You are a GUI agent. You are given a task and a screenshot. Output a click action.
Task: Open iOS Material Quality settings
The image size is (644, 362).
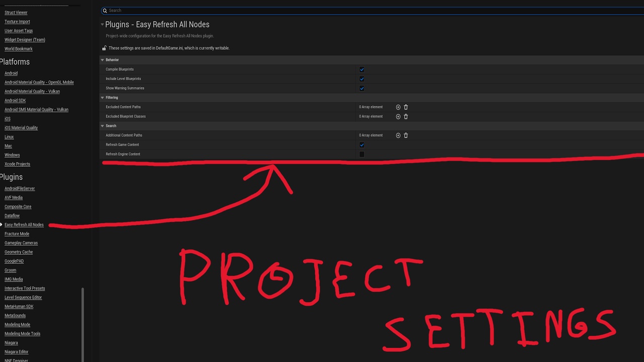[x=21, y=128]
